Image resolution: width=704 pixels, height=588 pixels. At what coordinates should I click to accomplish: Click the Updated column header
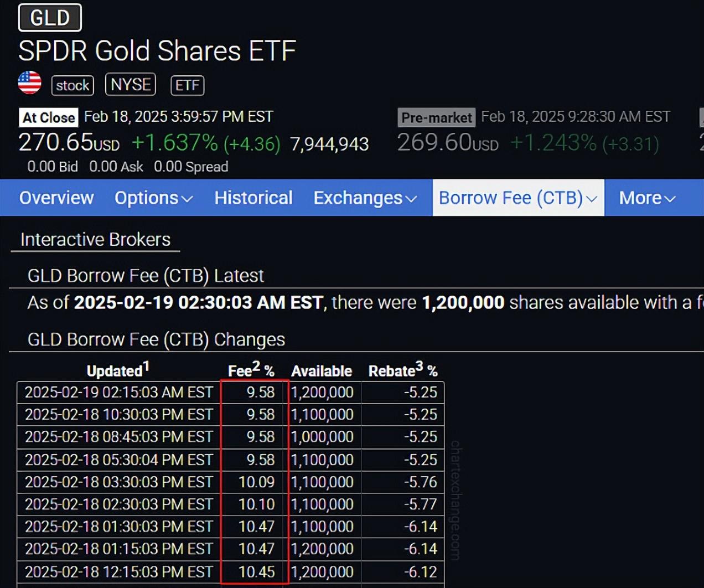point(118,370)
